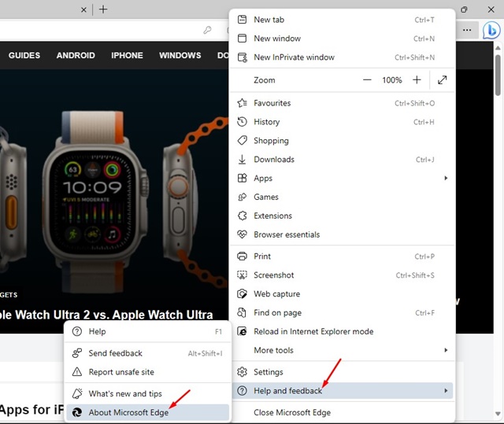Click the Apps grid icon
Screen dimensions: 504x424
click(x=242, y=178)
